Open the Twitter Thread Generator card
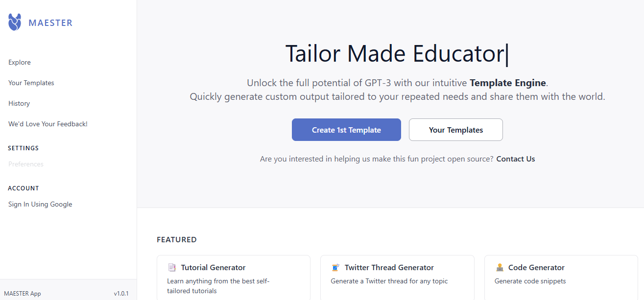Screen dimensions: 644x300 397,277
